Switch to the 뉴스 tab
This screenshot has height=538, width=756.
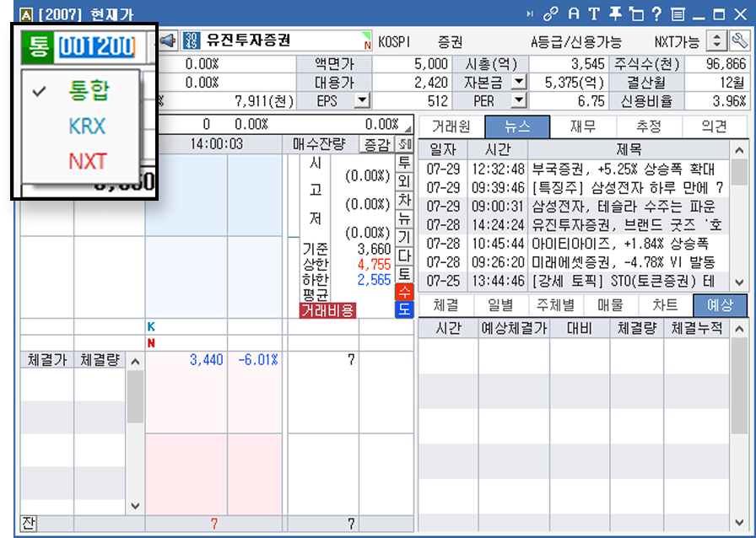click(x=517, y=126)
